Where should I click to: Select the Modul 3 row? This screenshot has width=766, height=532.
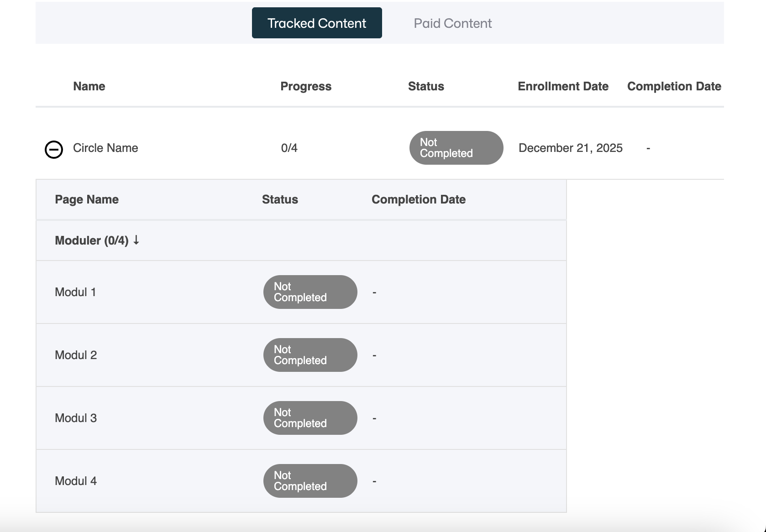coord(76,418)
